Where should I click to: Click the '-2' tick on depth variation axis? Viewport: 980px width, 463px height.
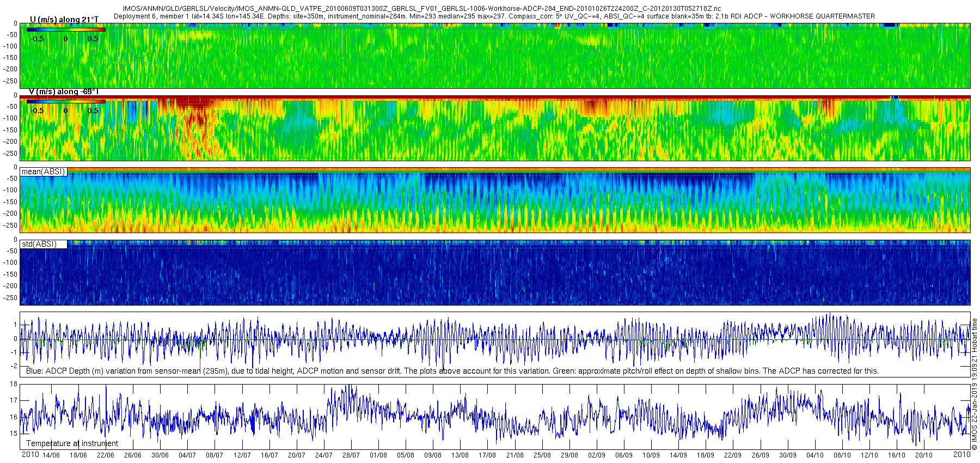(14, 365)
